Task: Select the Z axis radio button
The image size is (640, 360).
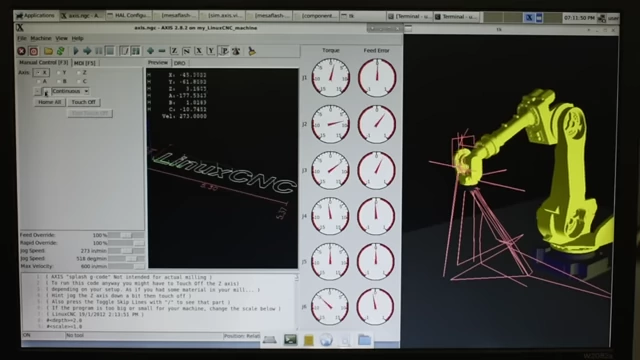Action: (x=82, y=73)
